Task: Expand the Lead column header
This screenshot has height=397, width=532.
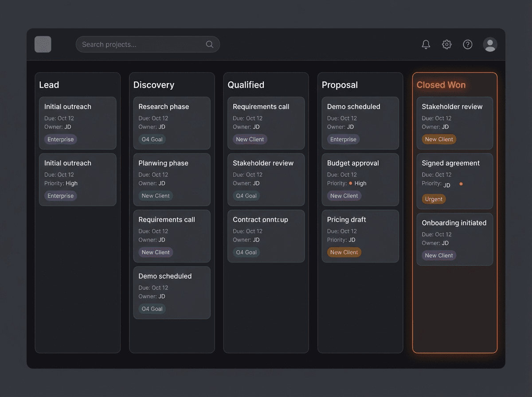Action: pos(49,85)
